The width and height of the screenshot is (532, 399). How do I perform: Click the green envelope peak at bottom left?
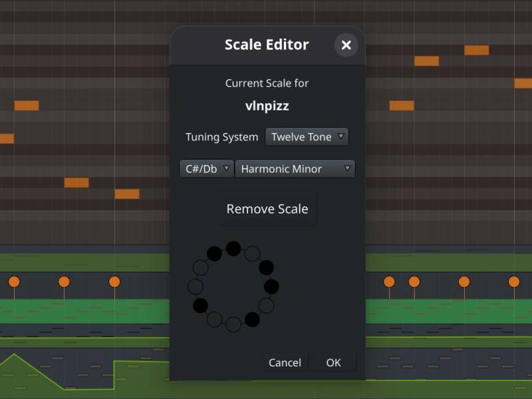[x=14, y=354]
